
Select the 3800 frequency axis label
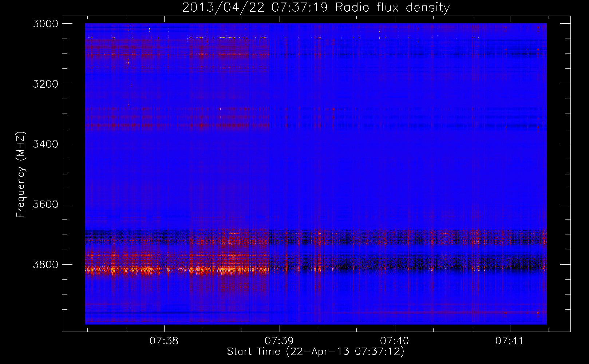coord(46,265)
